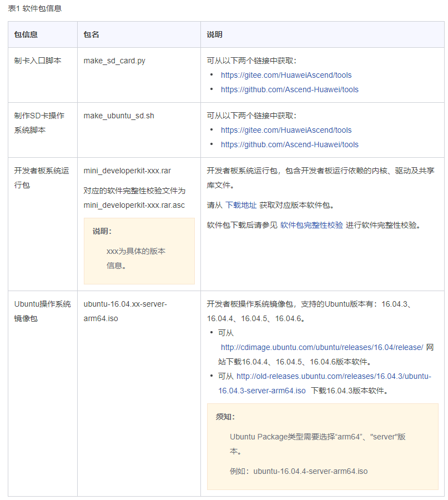Select the 制作SD卡操作系统脚本 row label
The width and height of the screenshot is (448, 500).
pos(40,122)
